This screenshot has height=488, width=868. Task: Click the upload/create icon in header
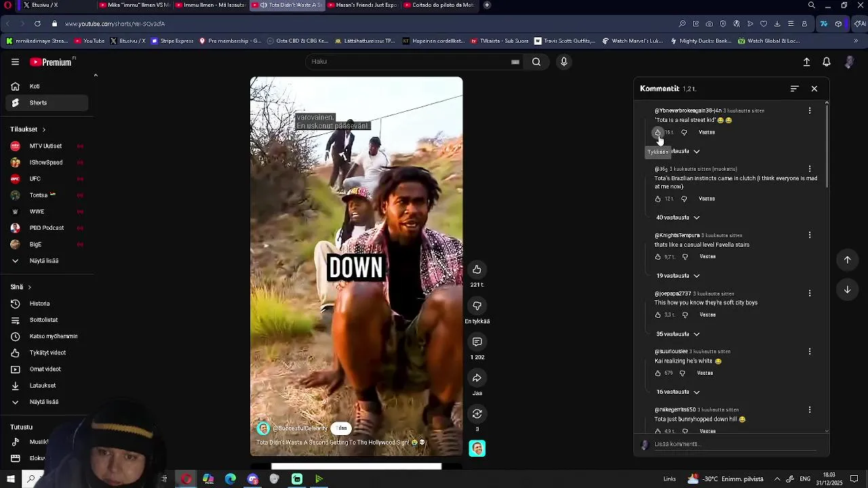click(x=806, y=62)
